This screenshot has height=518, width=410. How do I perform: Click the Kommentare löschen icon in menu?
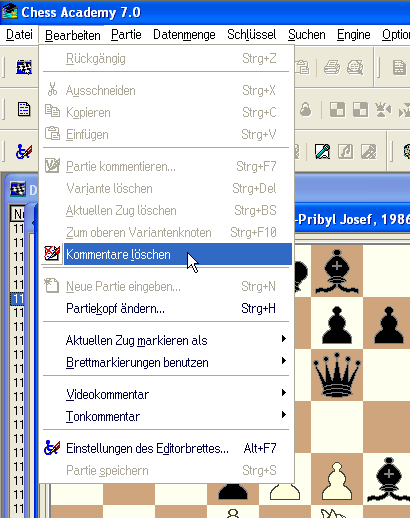coord(52,253)
